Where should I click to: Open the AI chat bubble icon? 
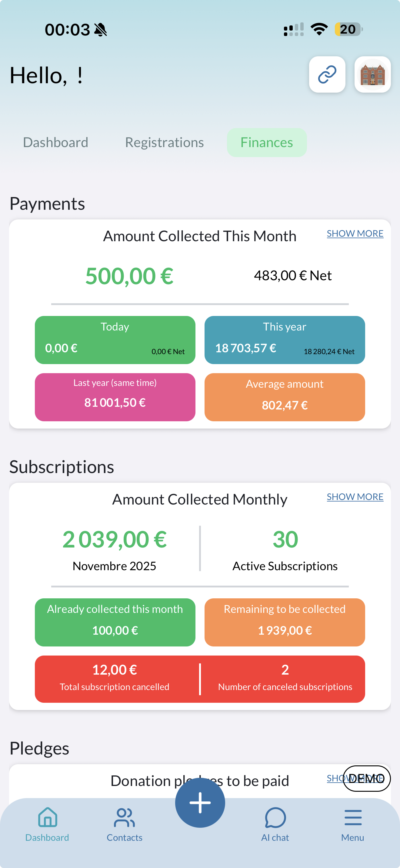point(275,817)
